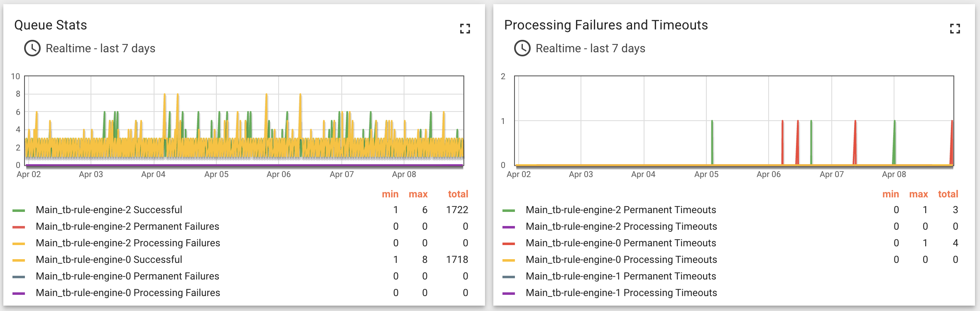Toggle the Main_tb-rule-engine-1 Processing Timeouts legend label

tap(621, 293)
